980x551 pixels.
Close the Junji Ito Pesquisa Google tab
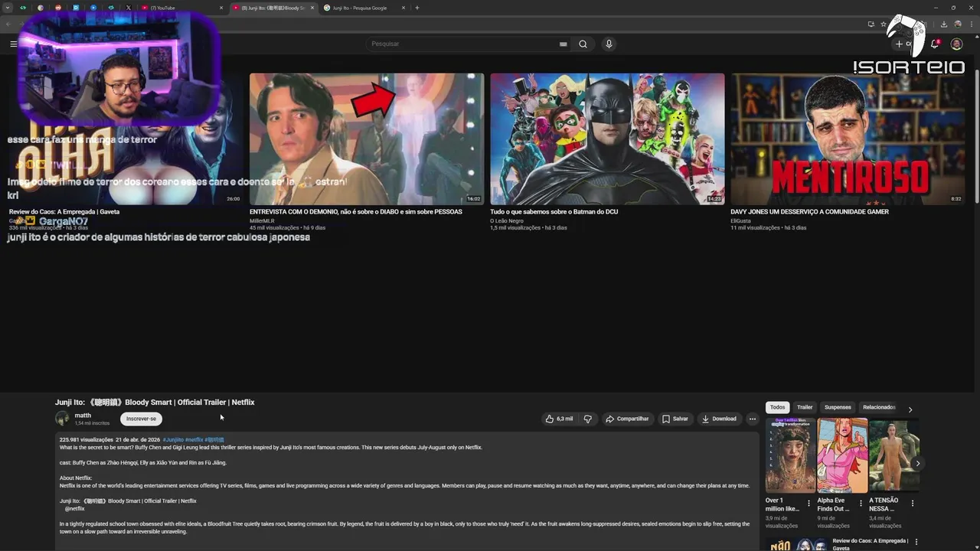(x=403, y=8)
